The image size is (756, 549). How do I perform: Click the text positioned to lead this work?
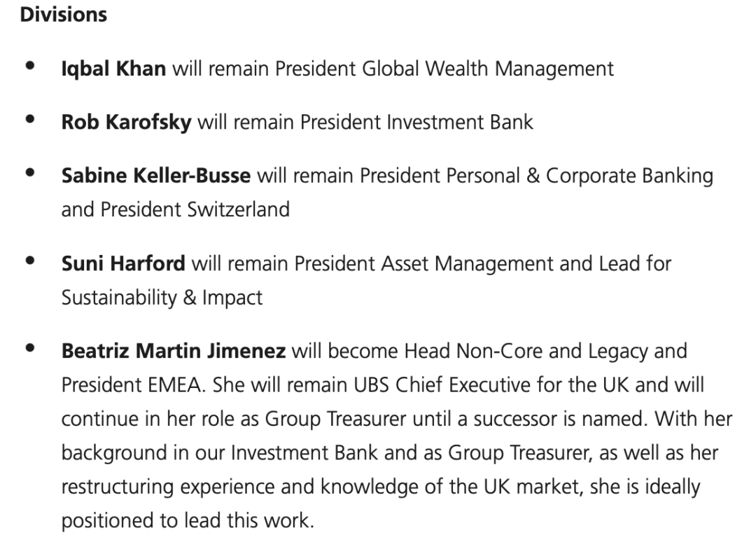(x=188, y=521)
